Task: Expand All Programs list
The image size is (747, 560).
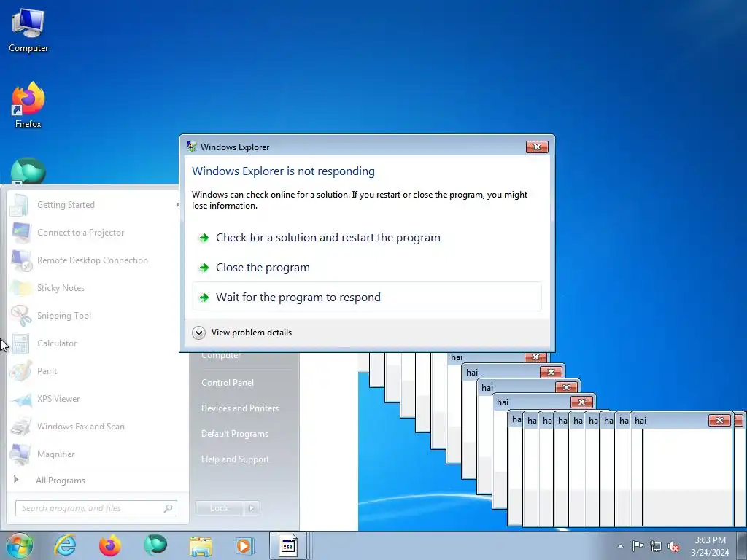Action: (x=60, y=480)
